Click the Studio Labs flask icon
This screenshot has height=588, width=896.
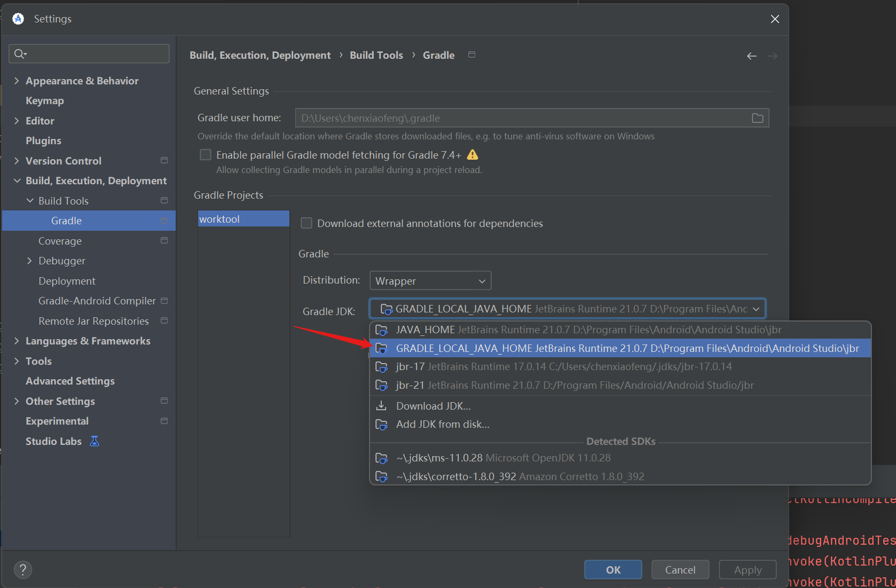[95, 441]
